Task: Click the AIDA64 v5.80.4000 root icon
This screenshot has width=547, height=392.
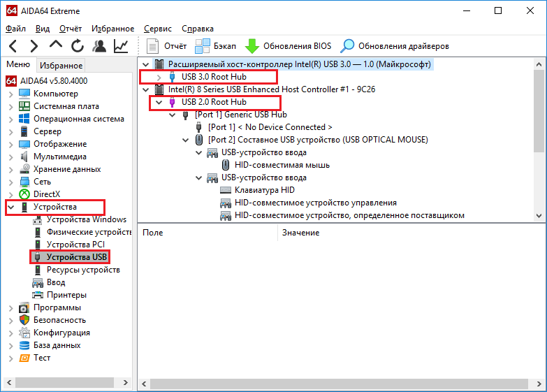Action: tap(11, 81)
